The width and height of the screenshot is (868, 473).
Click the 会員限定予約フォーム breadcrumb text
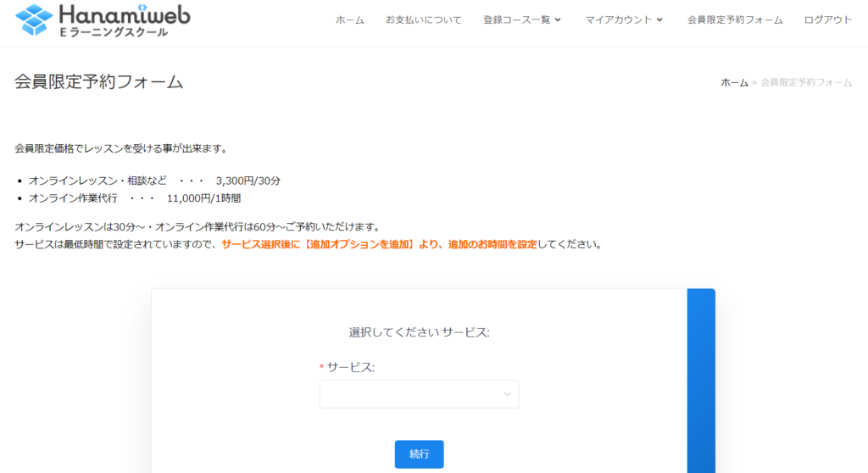pyautogui.click(x=806, y=82)
